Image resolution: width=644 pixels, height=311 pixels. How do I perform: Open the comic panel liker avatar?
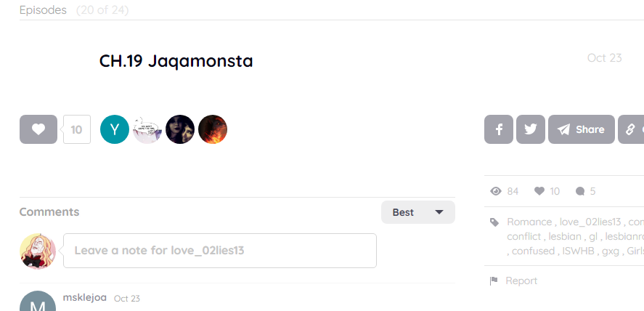coord(147,129)
